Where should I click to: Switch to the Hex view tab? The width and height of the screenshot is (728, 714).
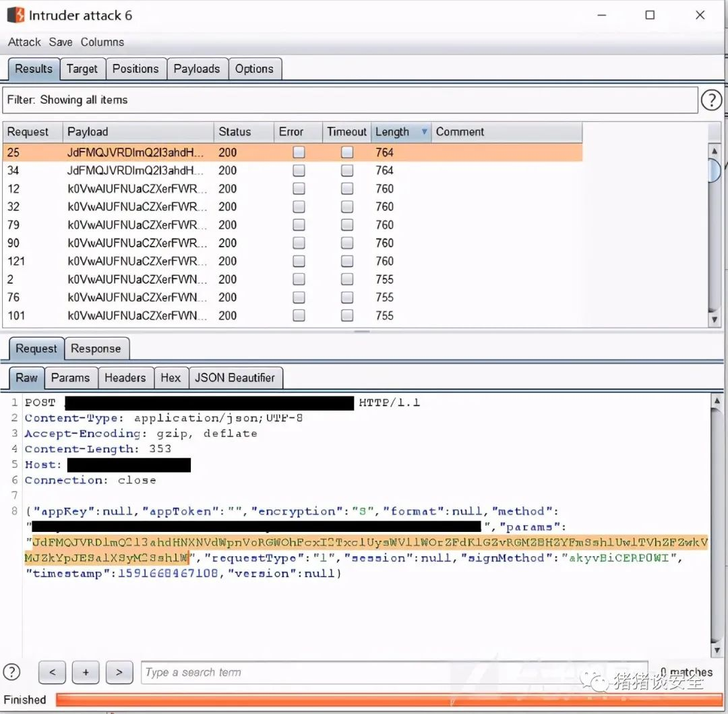pyautogui.click(x=171, y=378)
